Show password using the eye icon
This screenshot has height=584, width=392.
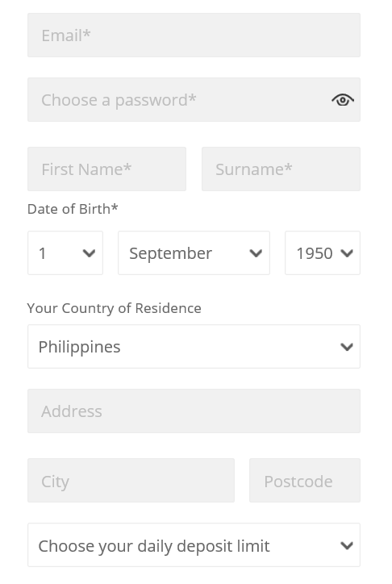[x=343, y=100]
